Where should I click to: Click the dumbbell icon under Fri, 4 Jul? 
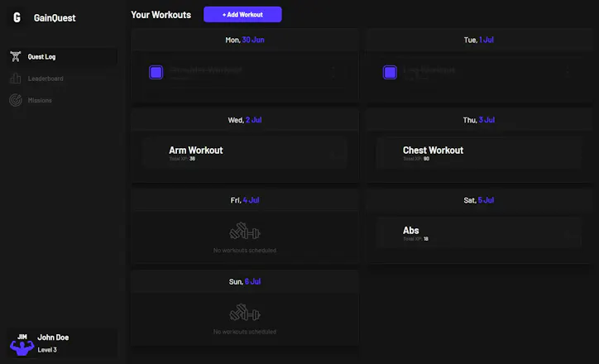click(245, 231)
